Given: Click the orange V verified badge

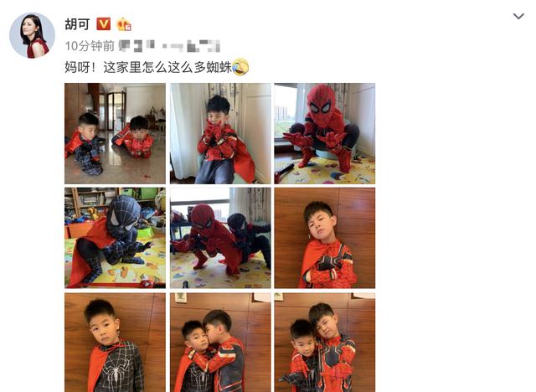Looking at the screenshot, I should click(x=104, y=24).
